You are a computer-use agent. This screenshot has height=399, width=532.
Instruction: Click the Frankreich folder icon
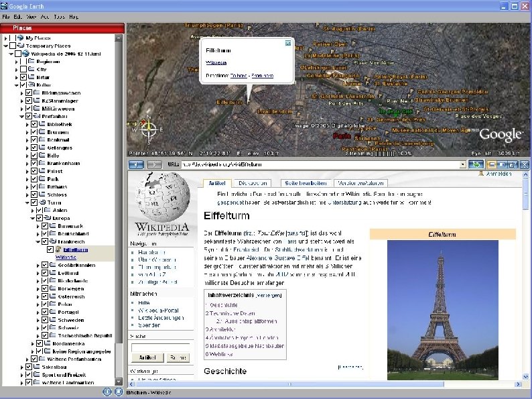52,241
